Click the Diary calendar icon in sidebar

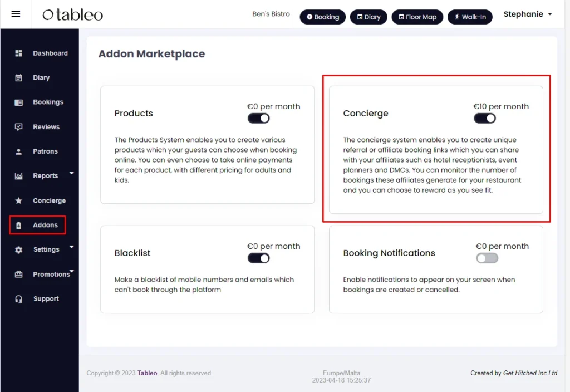18,78
